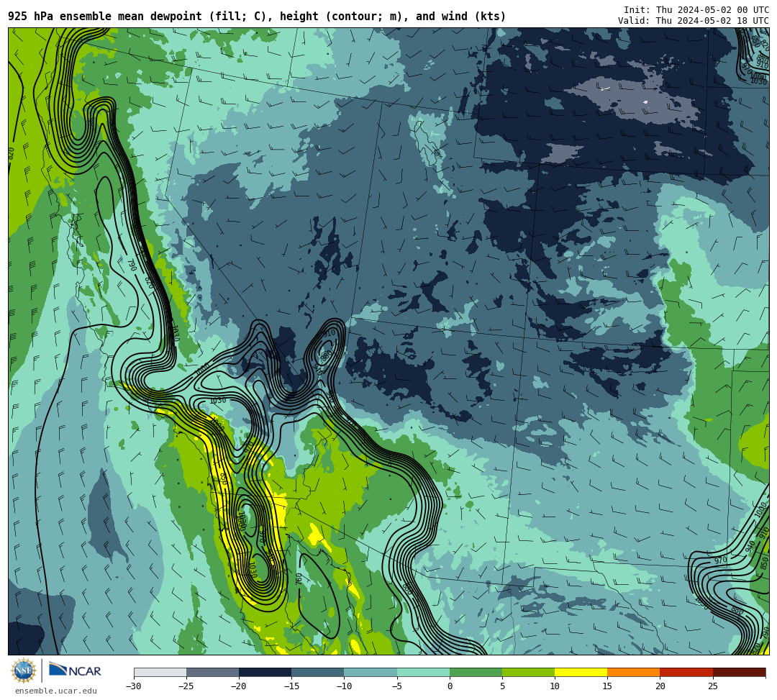Click the ensemble.ucar.edu text

[x=55, y=691]
